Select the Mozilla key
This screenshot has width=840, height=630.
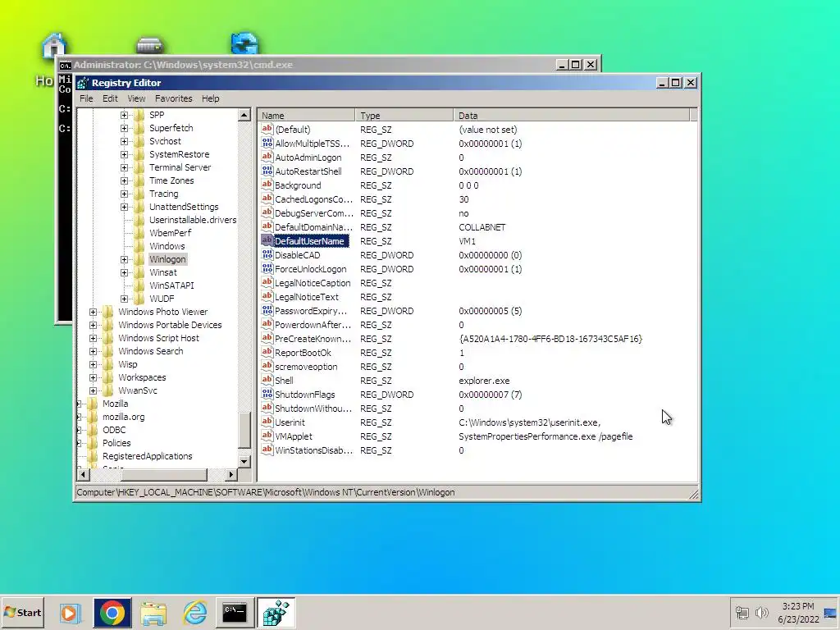click(x=115, y=404)
